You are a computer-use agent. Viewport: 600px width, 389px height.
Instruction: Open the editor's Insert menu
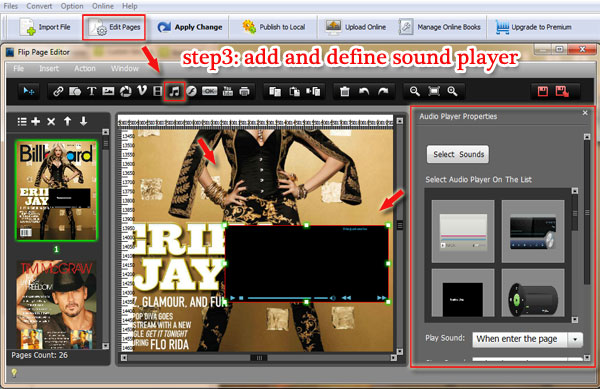pos(49,68)
